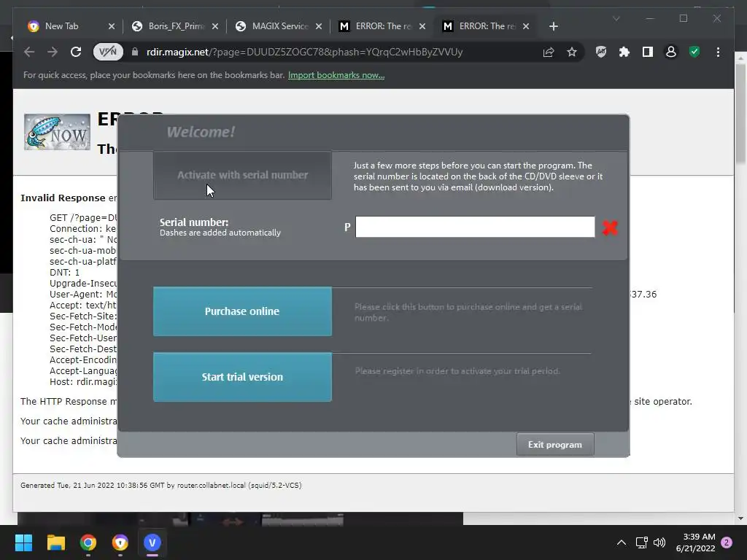Open the site lock info icon
Viewport: 747px width, 560px height.
pyautogui.click(x=135, y=52)
